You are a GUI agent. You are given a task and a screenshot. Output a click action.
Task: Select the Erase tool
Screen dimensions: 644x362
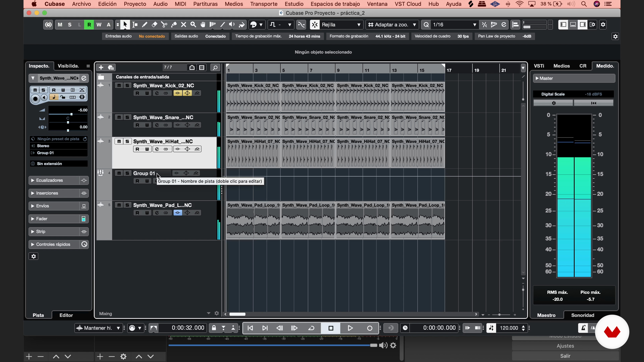(154, 24)
